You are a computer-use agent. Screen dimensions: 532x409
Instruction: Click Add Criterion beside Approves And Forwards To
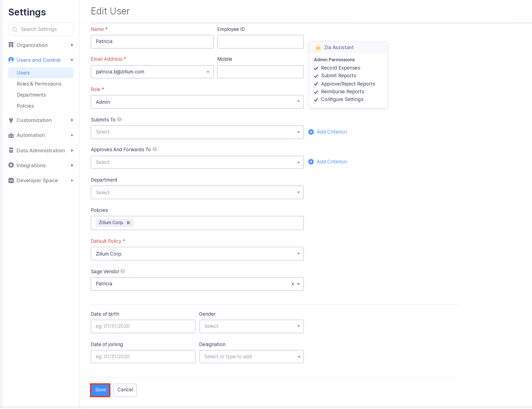tap(331, 162)
